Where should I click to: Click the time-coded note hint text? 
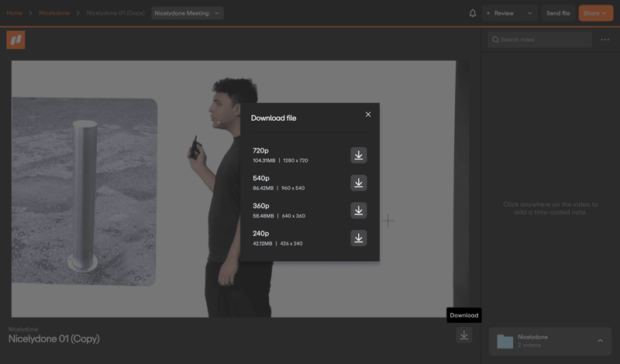pyautogui.click(x=550, y=208)
